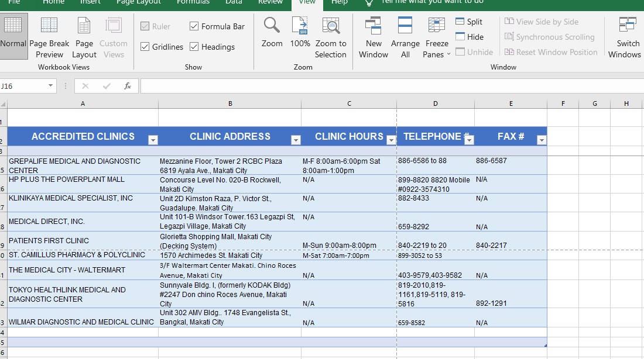
Task: Open Clinic Hours filter dropdown
Action: [x=392, y=140]
